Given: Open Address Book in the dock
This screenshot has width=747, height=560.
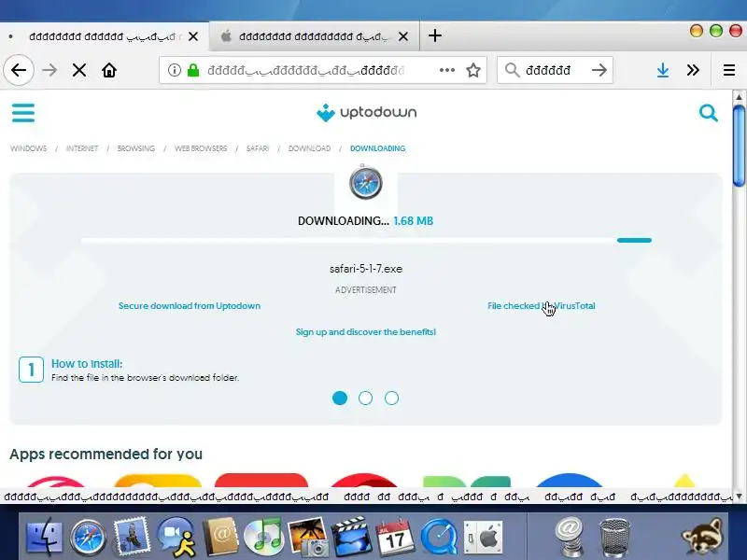Looking at the screenshot, I should click(220, 537).
